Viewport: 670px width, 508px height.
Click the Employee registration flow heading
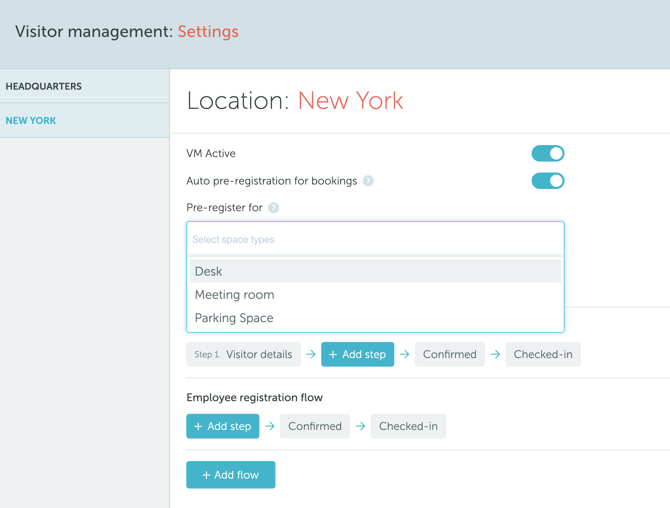tap(254, 398)
